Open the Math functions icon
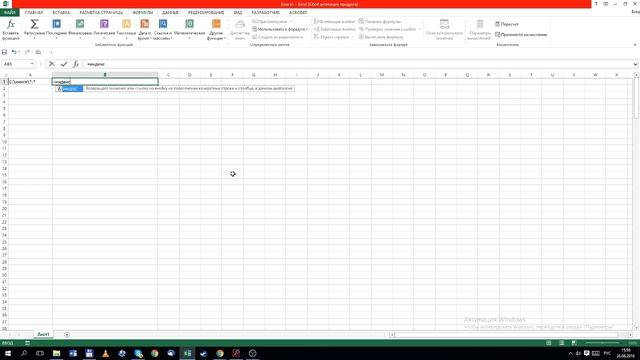 tap(189, 24)
